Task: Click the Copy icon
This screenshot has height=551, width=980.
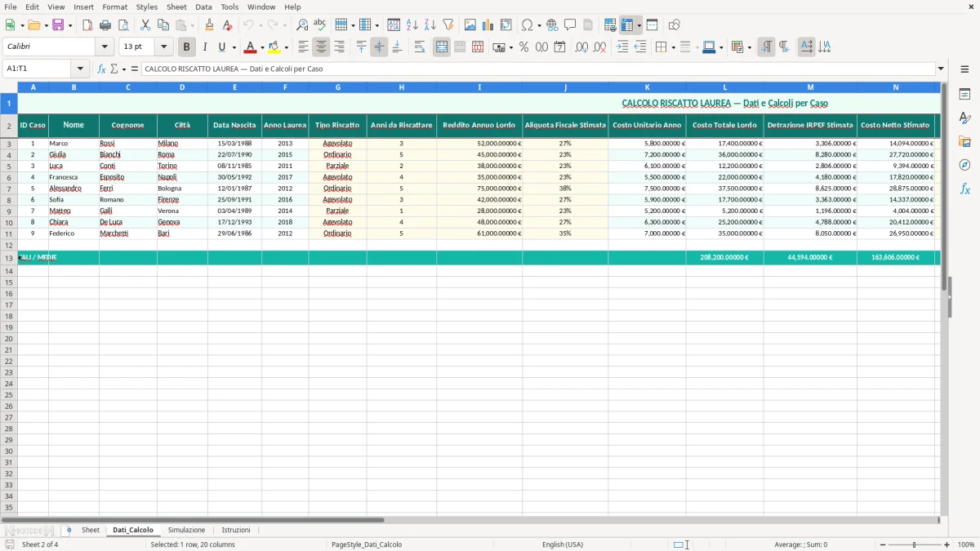Action: (x=163, y=25)
